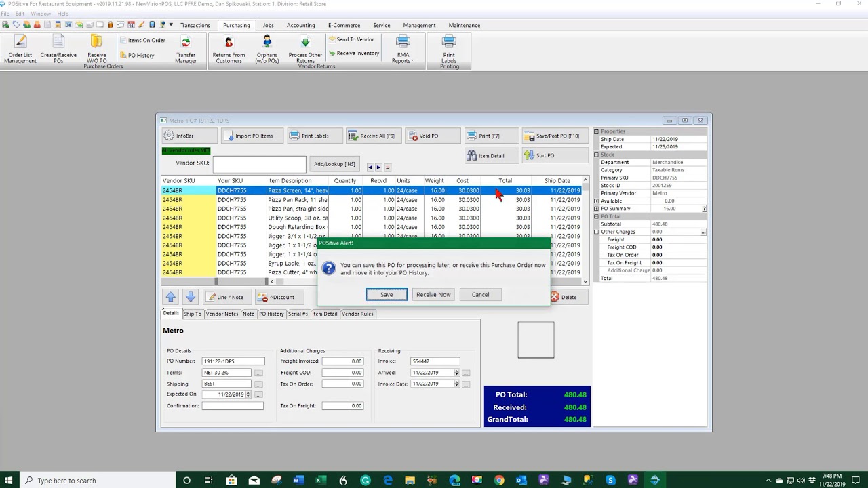
Task: Click Print [F7] button
Action: point(491,136)
